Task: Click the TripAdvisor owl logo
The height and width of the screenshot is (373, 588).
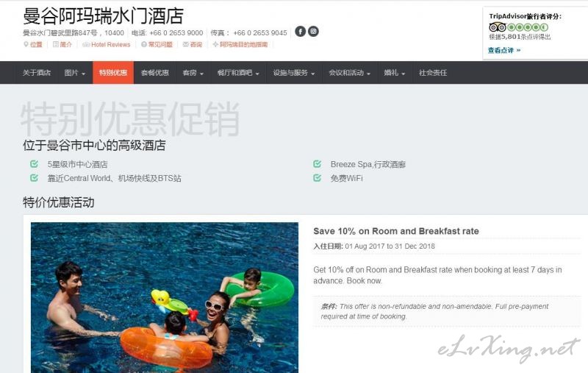Action: point(498,27)
